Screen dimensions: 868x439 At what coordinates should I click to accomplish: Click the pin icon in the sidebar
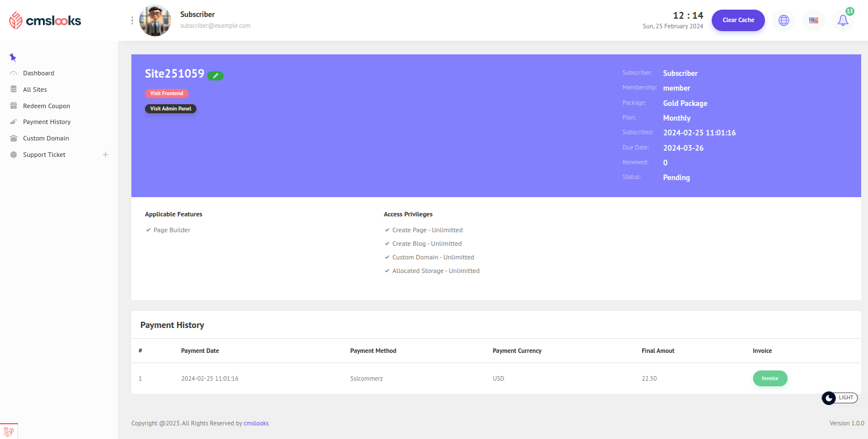[13, 57]
